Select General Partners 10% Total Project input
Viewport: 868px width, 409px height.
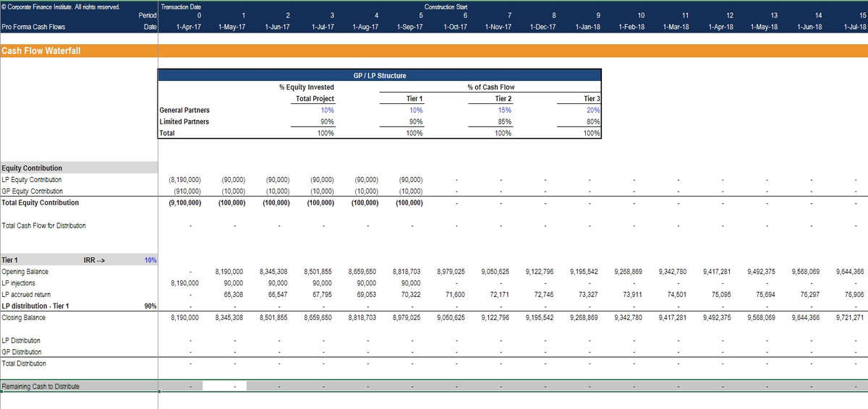click(x=325, y=110)
